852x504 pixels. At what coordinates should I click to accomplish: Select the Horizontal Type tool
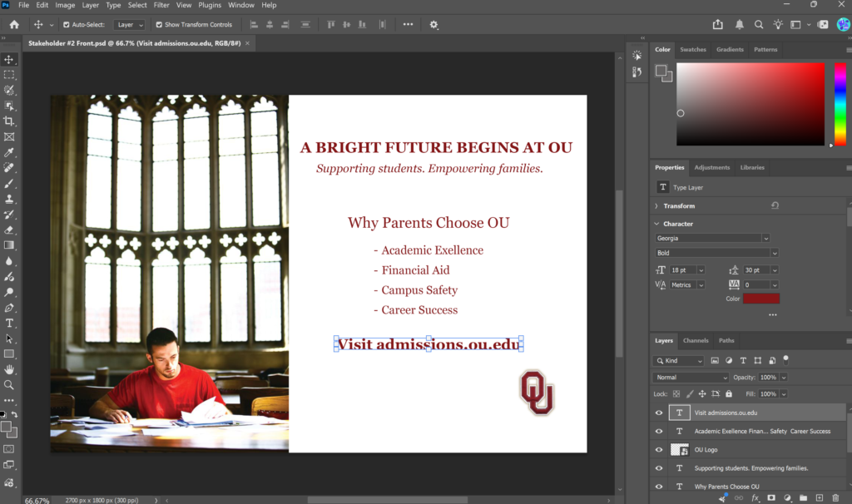(9, 324)
